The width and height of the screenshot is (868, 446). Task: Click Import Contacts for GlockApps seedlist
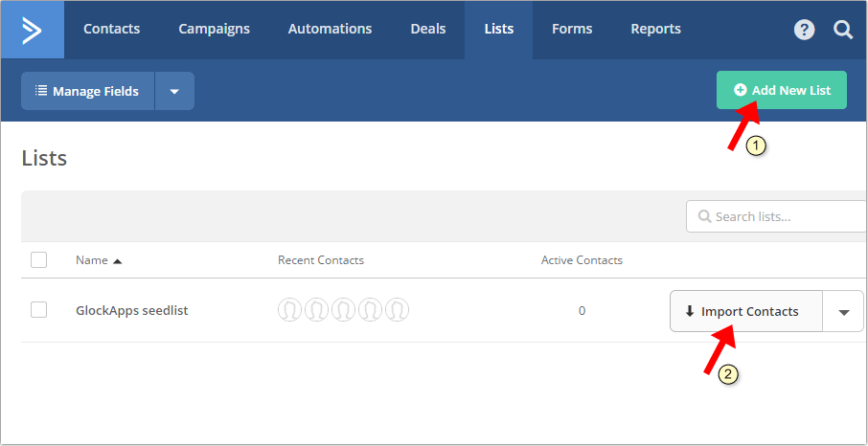click(746, 312)
